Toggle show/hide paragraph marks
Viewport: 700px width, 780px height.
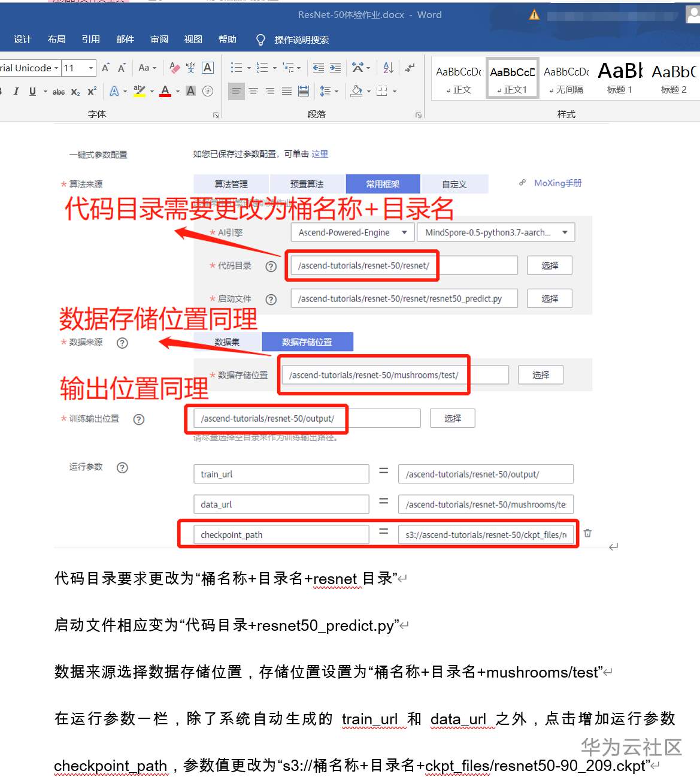point(410,68)
